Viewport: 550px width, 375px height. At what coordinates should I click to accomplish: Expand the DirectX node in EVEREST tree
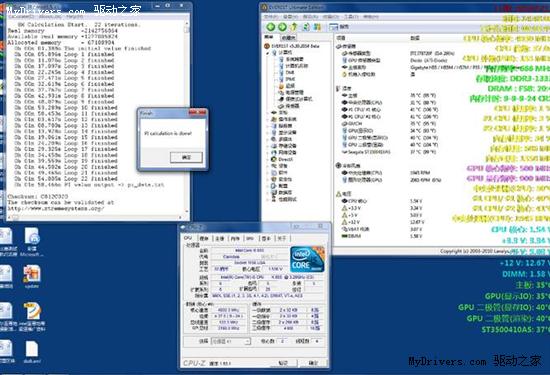[x=268, y=160]
